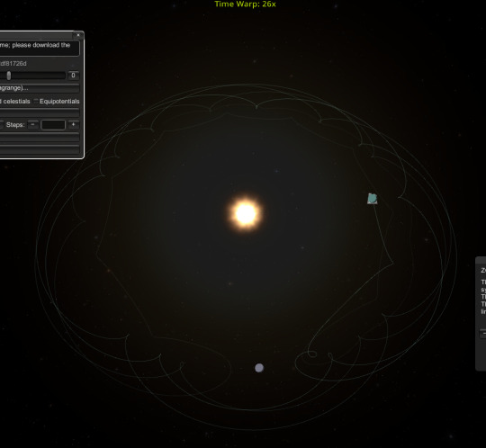This screenshot has height=448, width=486.
Task: Enable the Equipotentials checkbox
Action: 36,102
